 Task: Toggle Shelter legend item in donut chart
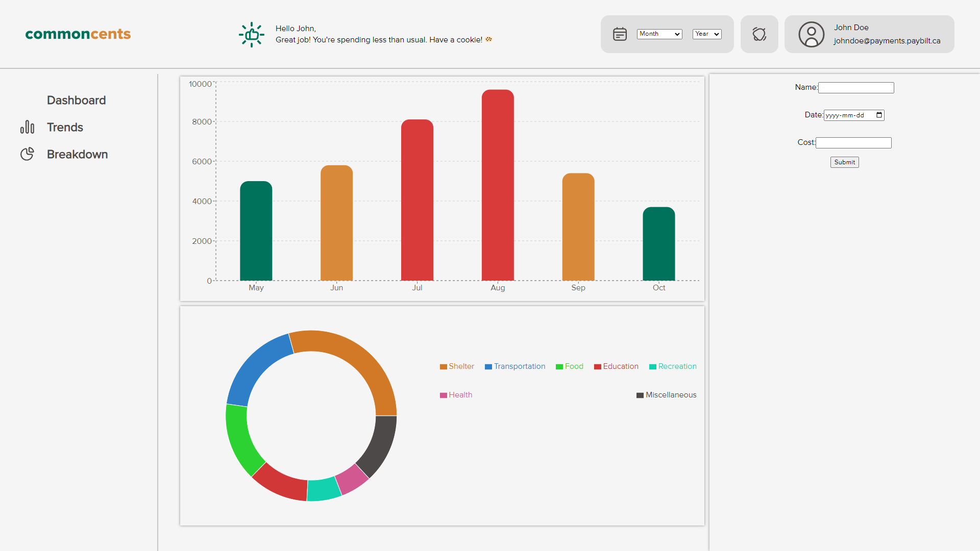457,366
